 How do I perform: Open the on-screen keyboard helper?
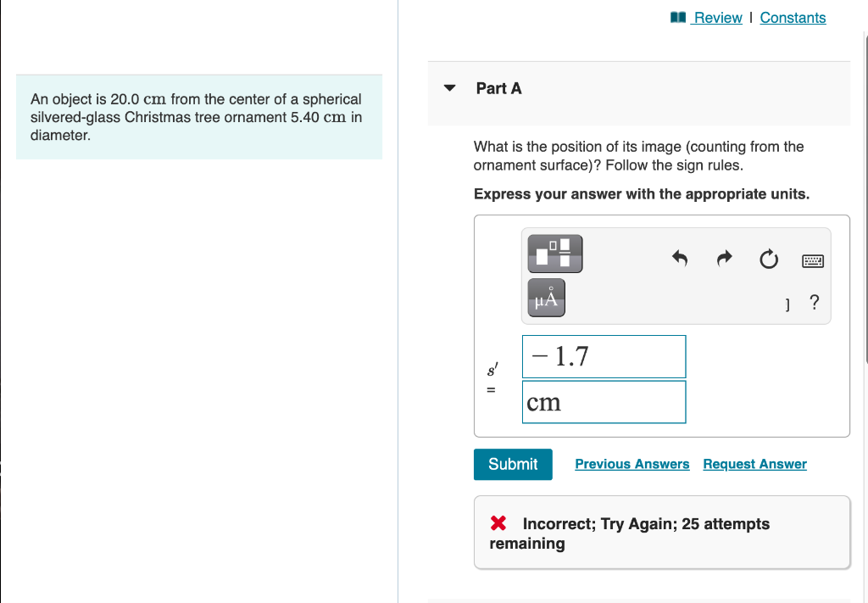pyautogui.click(x=811, y=260)
